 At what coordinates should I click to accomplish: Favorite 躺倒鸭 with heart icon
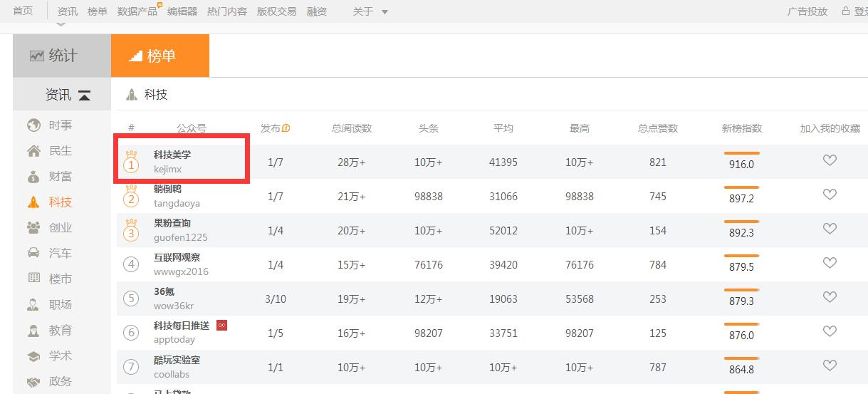[x=830, y=195]
